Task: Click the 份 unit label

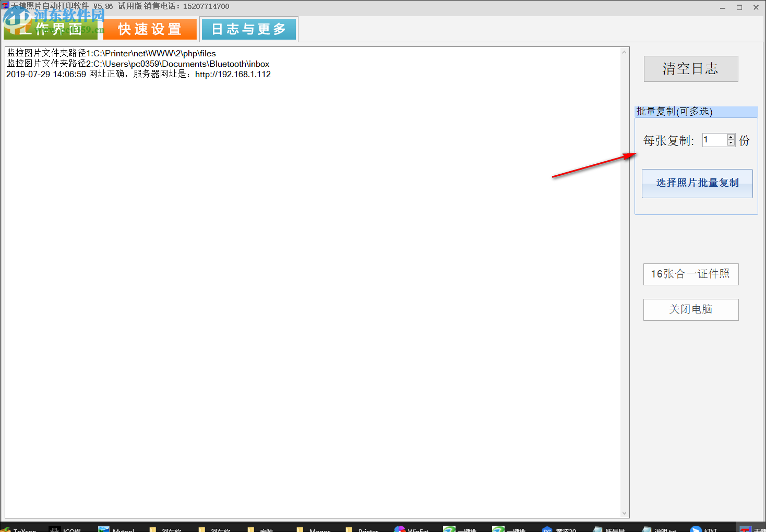Action: click(x=745, y=141)
